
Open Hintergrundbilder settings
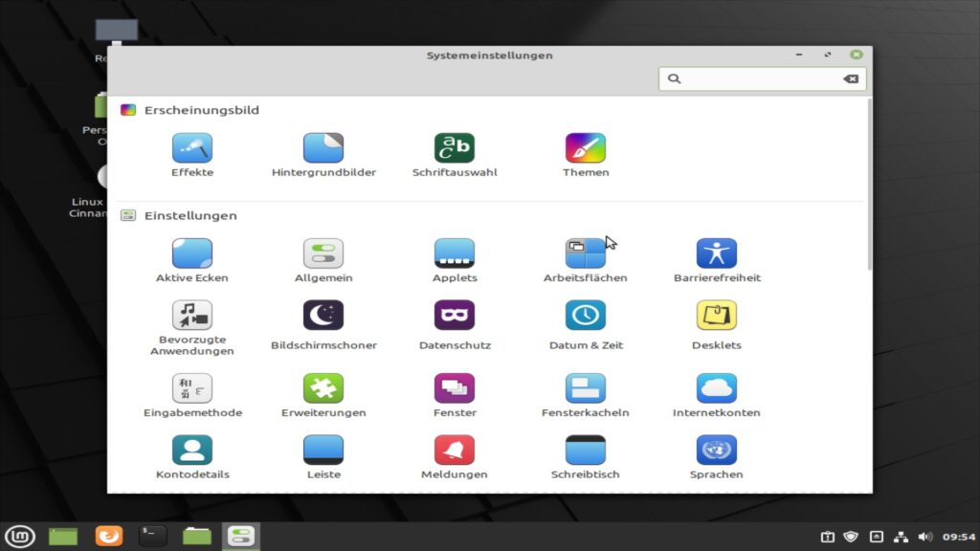(x=323, y=155)
